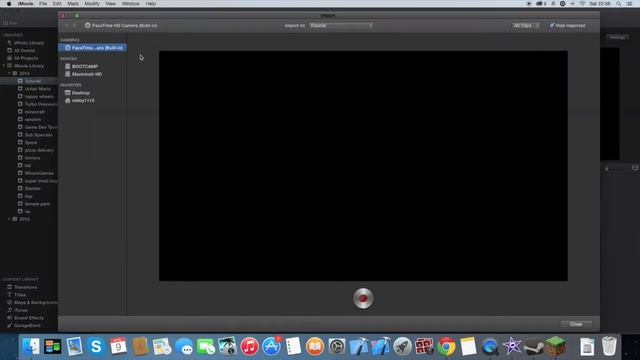The height and width of the screenshot is (360, 640).
Task: Open Titles in Content Library
Action: pos(20,295)
